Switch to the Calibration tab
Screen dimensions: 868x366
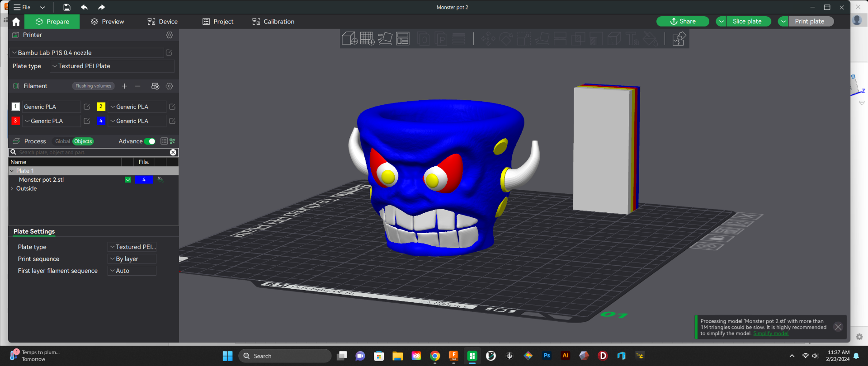[x=274, y=22]
